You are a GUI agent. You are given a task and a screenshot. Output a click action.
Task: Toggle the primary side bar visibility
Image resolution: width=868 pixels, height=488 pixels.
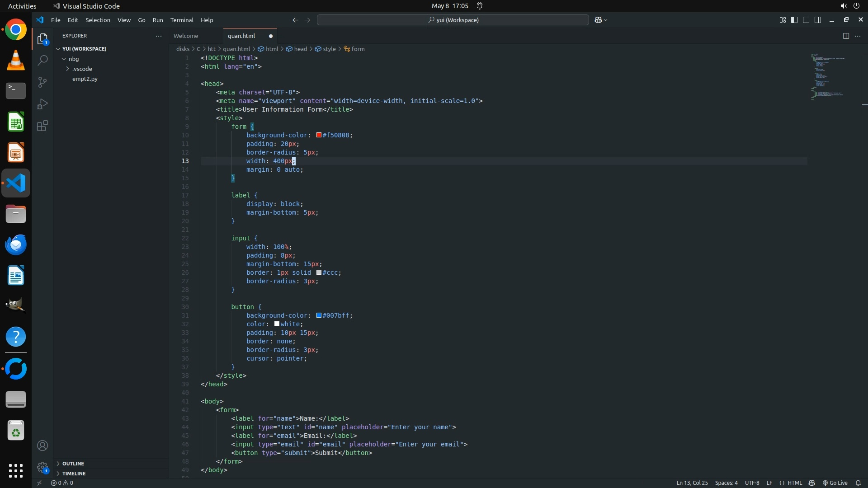[794, 20]
